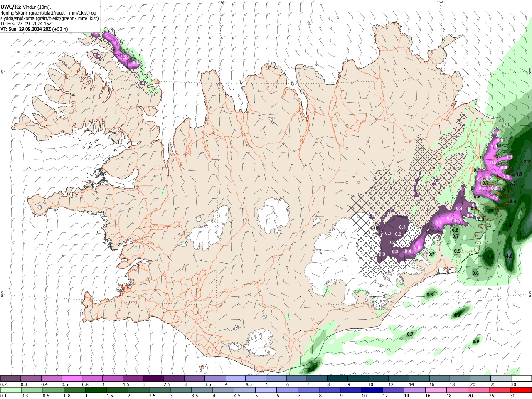This screenshot has height=399, width=532.
Task: Click the 0.1 label in lower legend
Action: click(x=3, y=396)
